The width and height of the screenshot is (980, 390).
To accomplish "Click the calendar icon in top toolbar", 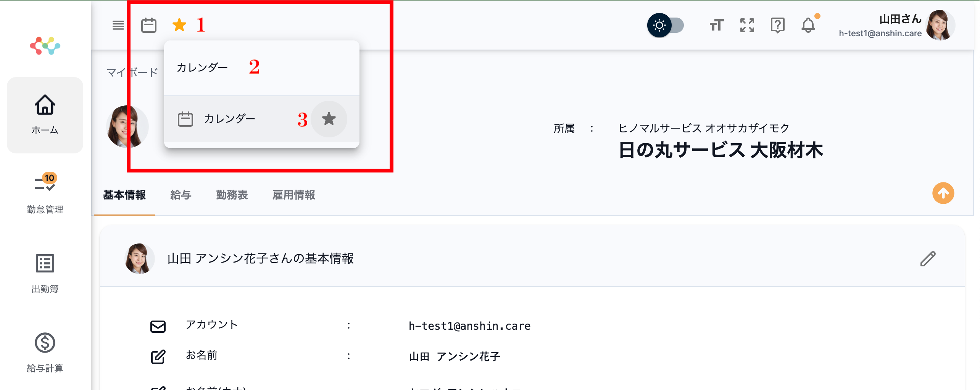I will click(x=149, y=25).
